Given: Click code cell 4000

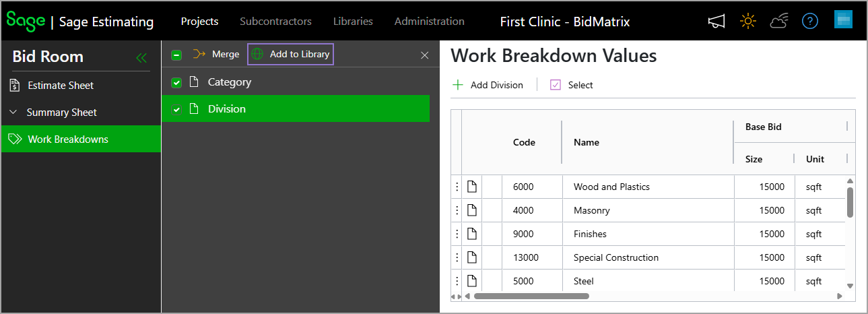Looking at the screenshot, I should tap(532, 210).
